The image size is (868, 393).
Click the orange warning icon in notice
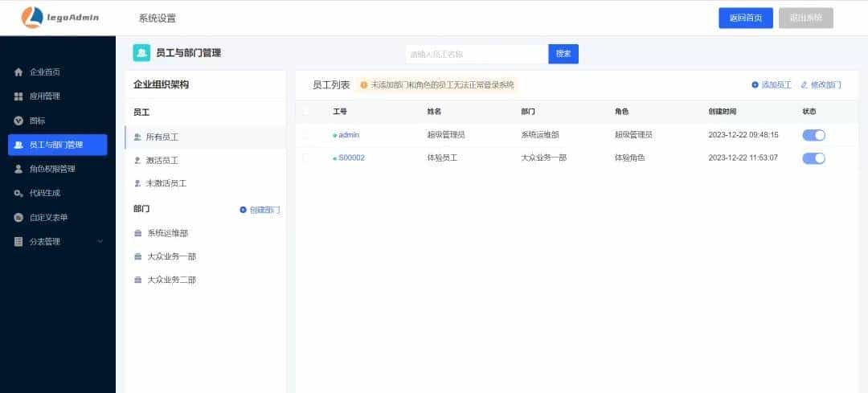(364, 85)
